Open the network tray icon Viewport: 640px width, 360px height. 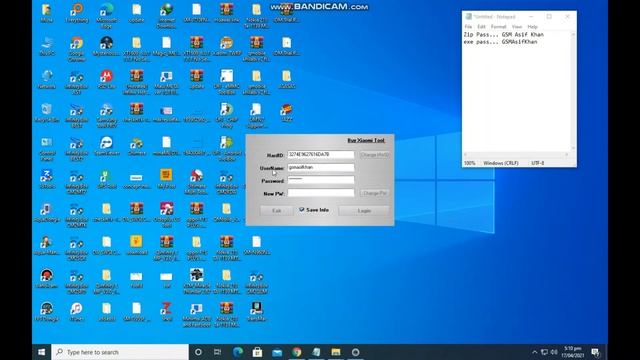click(544, 352)
